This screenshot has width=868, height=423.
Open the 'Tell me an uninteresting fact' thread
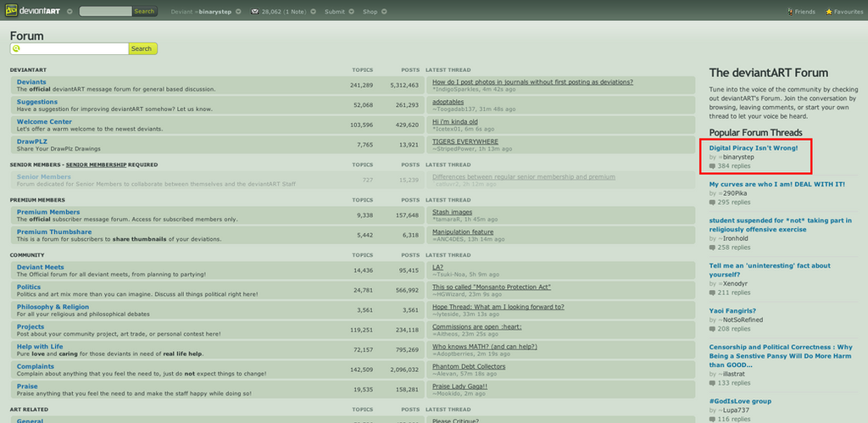770,270
